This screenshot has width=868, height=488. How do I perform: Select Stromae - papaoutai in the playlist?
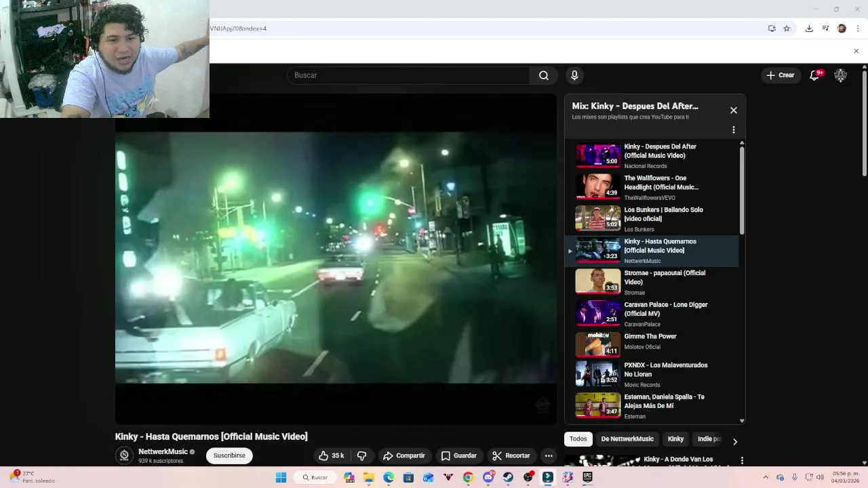click(x=652, y=282)
